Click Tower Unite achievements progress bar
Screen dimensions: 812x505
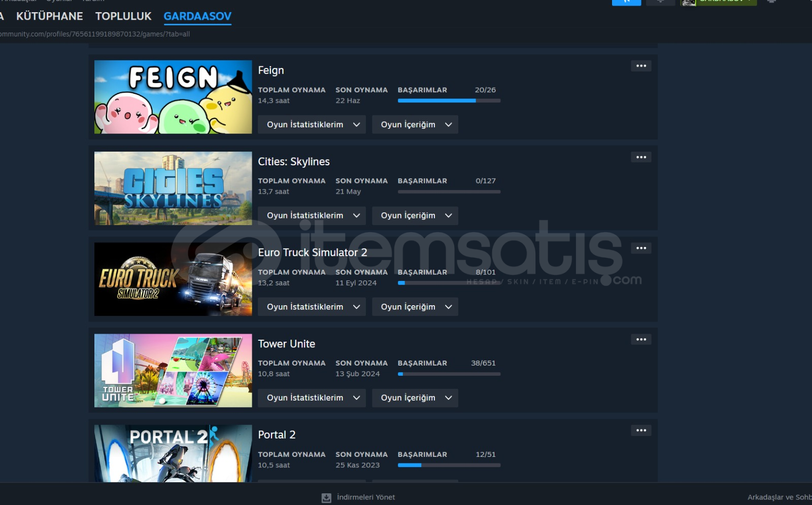[x=449, y=374]
